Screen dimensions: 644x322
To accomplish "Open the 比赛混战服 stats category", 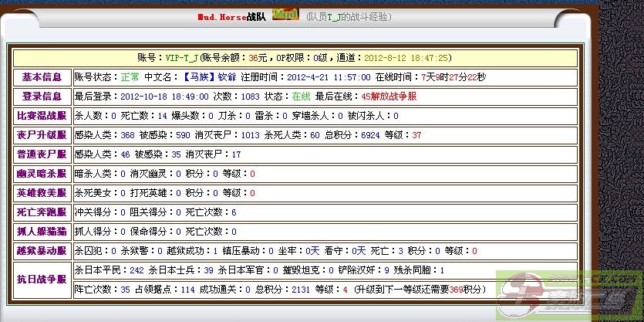I will [x=42, y=116].
